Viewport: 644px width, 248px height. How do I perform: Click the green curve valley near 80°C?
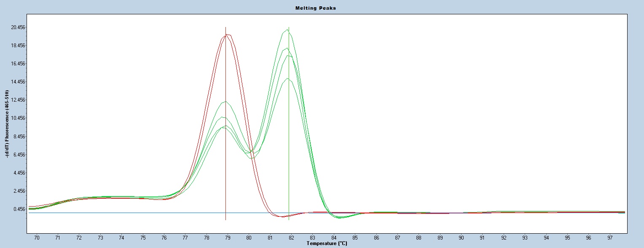pyautogui.click(x=252, y=157)
